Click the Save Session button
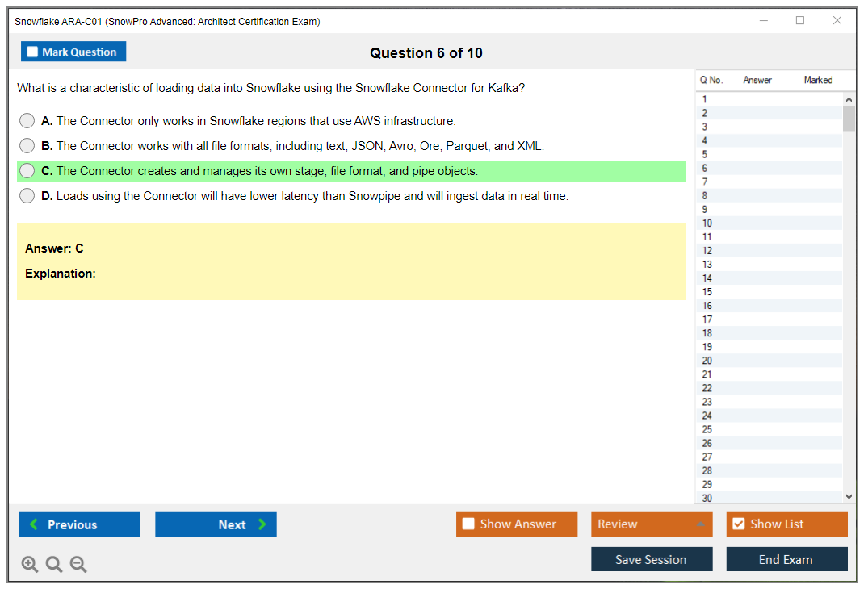Viewport: 868px width, 593px height. tap(652, 559)
